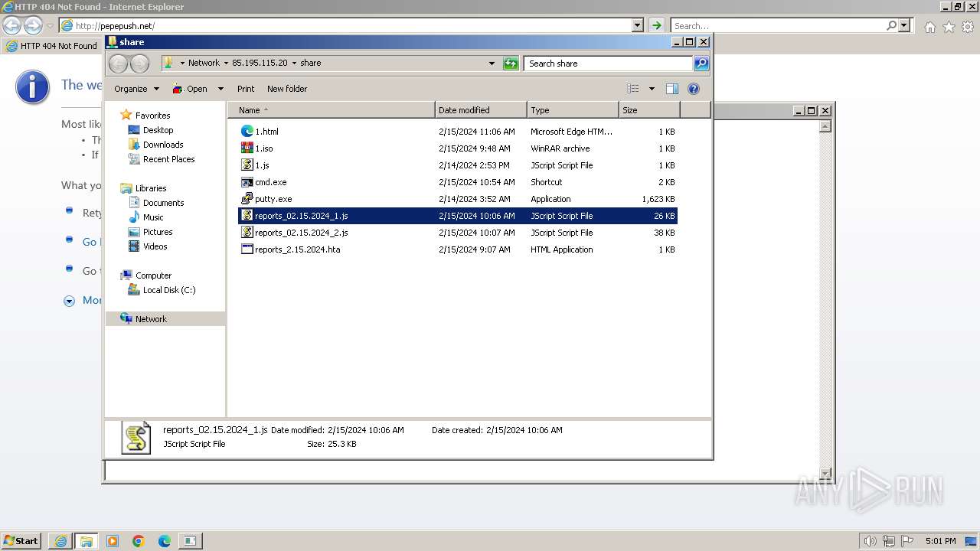
Task: Open Documents library
Action: coord(163,203)
